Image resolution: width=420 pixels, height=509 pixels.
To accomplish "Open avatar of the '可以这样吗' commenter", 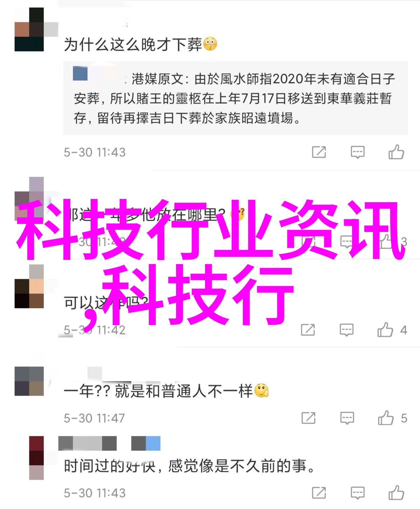I will point(29,287).
